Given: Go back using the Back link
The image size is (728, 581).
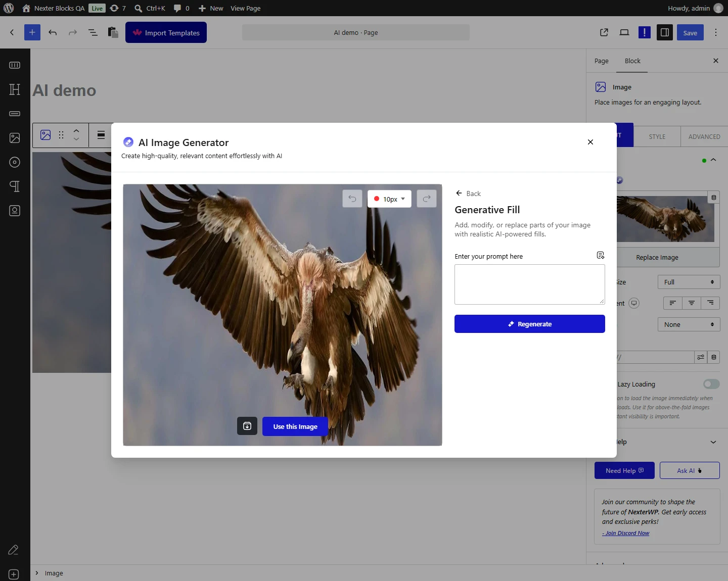Looking at the screenshot, I should [468, 193].
